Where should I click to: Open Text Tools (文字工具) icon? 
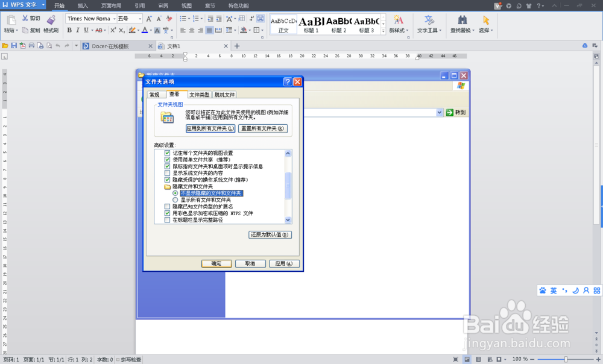tap(429, 20)
